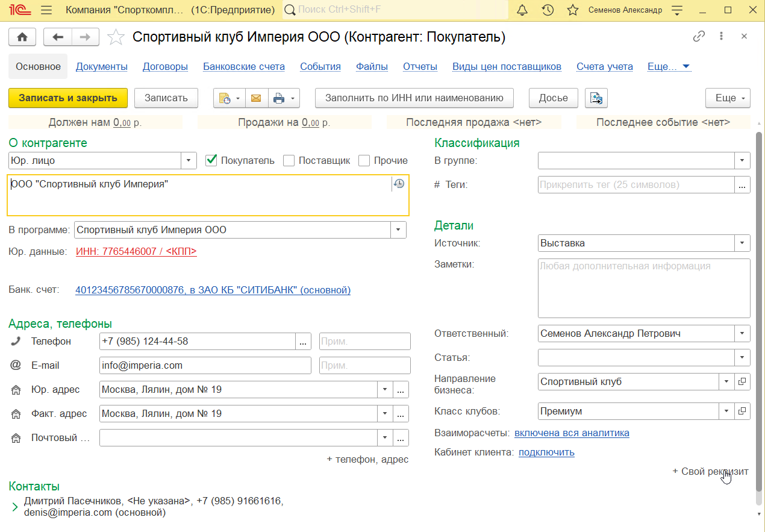Add counterparty to favorites star
Image resolution: width=765 pixels, height=532 pixels.
[x=115, y=37]
